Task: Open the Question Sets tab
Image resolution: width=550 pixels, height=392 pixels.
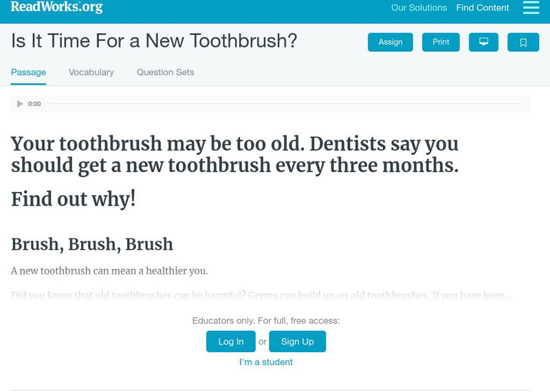Action: click(x=165, y=72)
